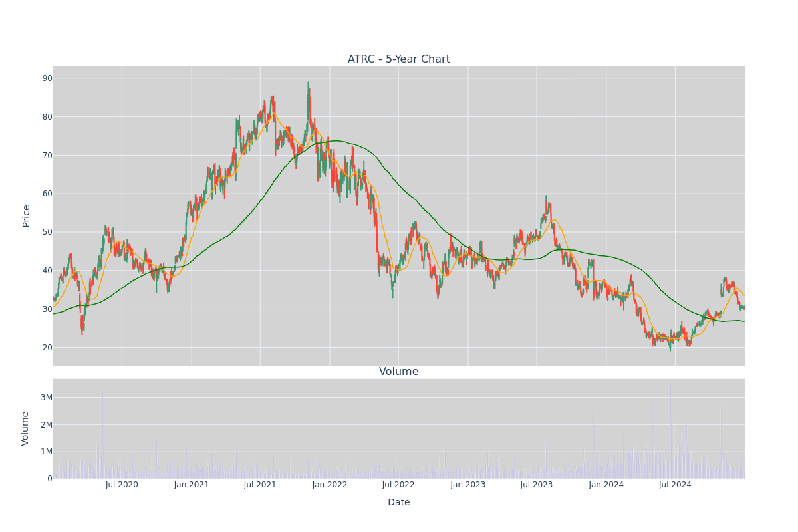
Task: Click the 'Jul 2020' date tick label
Action: (x=122, y=485)
